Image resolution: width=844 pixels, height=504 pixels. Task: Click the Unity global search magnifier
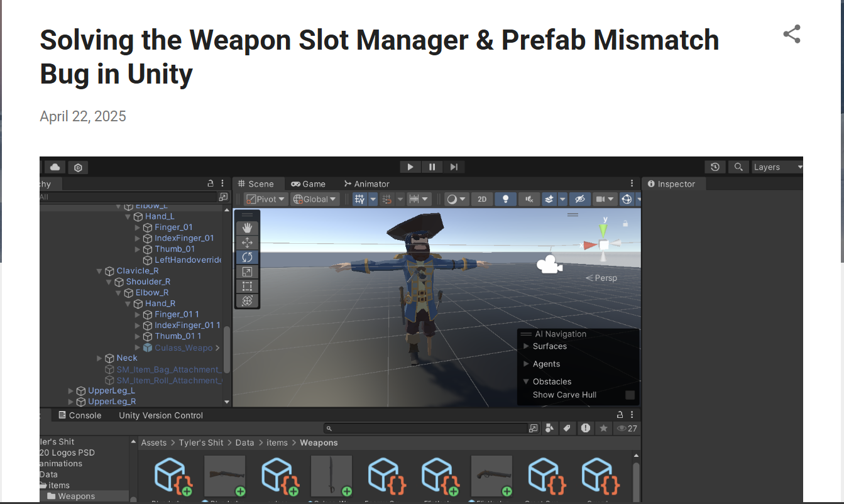(x=738, y=167)
